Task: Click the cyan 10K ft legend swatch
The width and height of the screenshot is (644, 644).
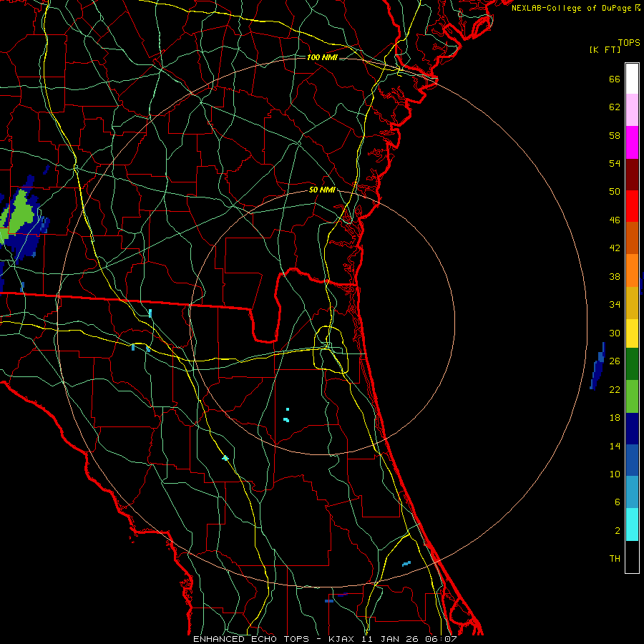Action: coord(632,525)
